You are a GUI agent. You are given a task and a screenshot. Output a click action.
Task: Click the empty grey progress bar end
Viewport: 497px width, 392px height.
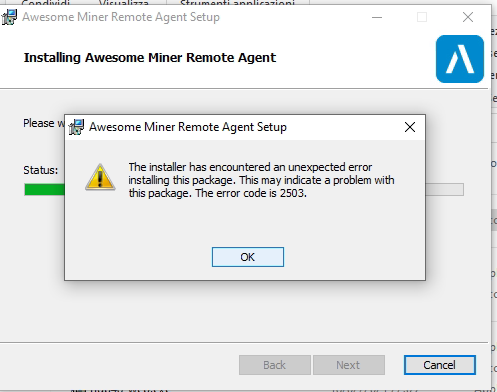(x=445, y=189)
